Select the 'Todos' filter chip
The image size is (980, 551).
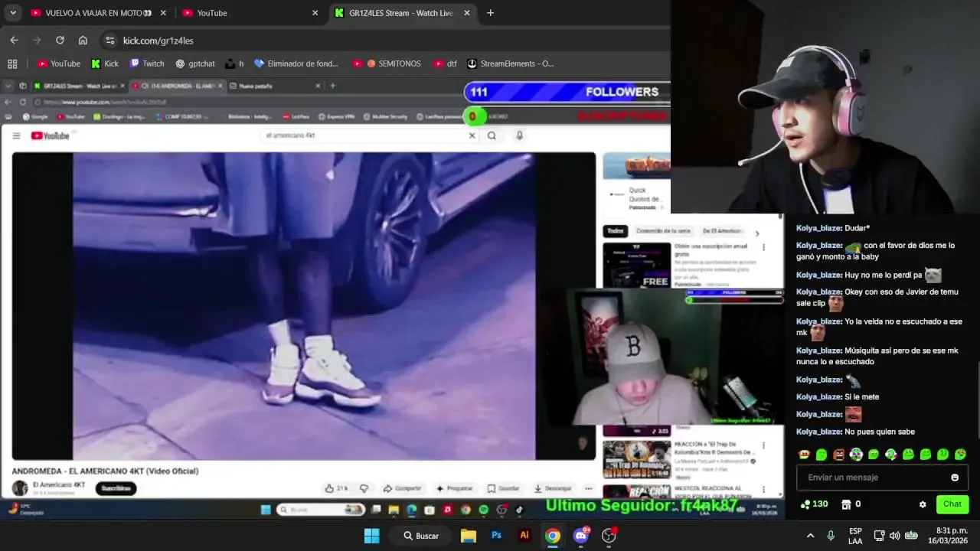tap(616, 231)
